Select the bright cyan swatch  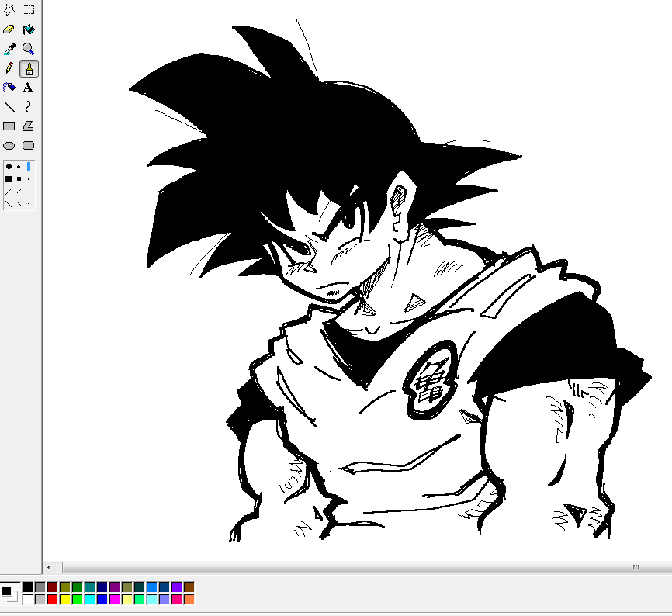(x=89, y=599)
